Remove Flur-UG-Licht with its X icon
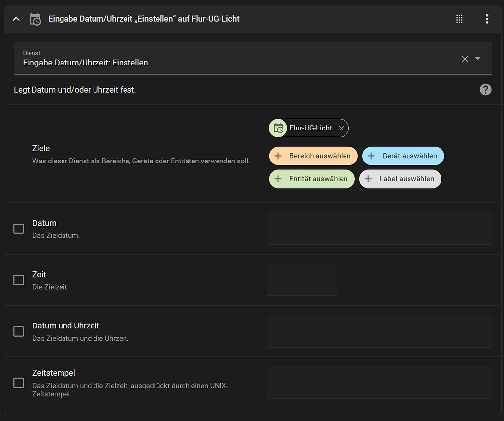This screenshot has height=421, width=504. (341, 128)
